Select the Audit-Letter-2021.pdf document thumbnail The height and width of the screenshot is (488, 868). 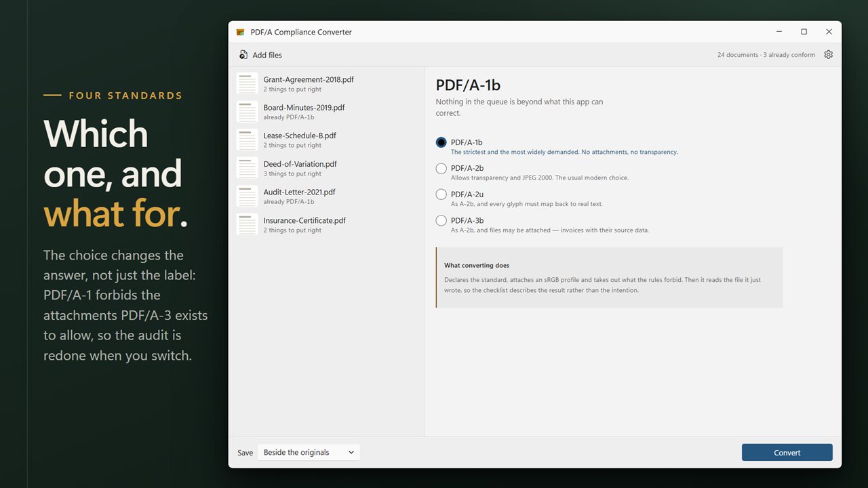point(248,197)
